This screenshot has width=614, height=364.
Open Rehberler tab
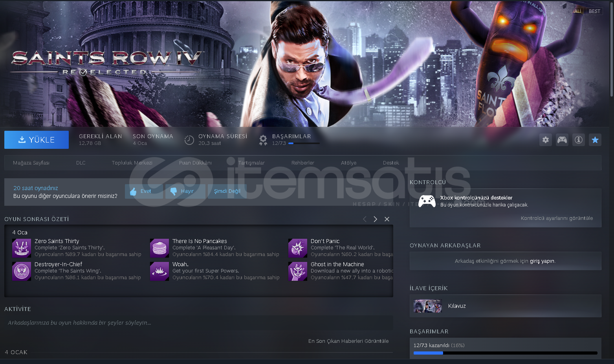click(302, 163)
